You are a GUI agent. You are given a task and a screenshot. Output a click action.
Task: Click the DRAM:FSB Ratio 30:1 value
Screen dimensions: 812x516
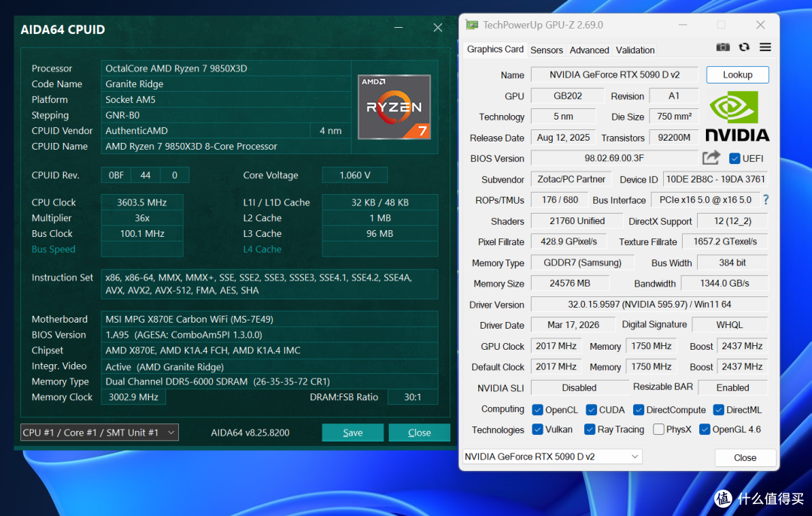point(413,397)
